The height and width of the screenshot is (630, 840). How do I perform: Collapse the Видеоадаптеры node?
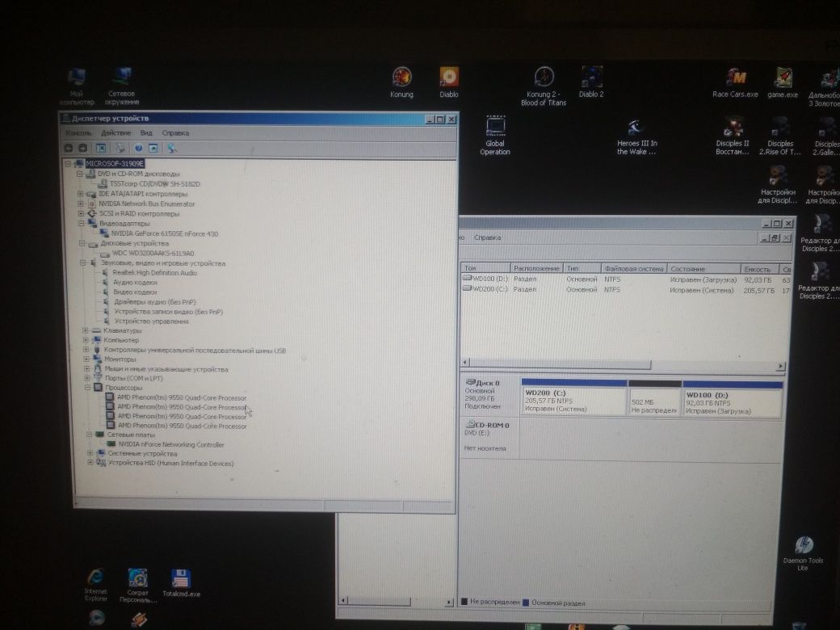coord(82,223)
